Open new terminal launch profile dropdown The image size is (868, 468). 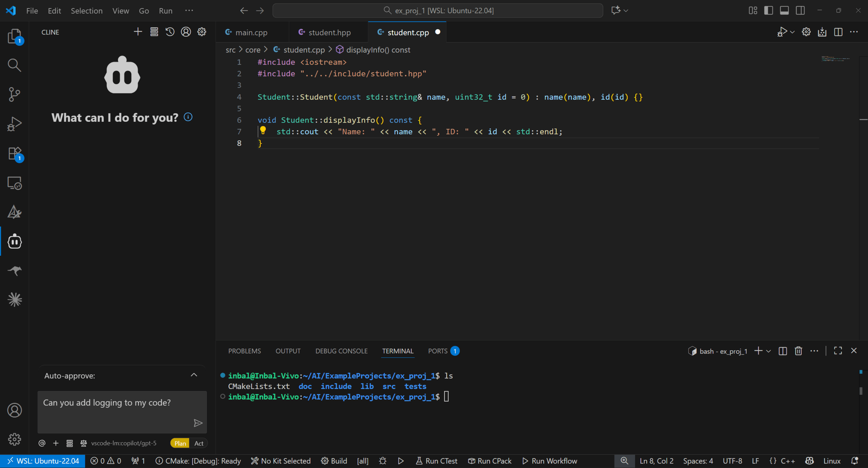pos(769,351)
